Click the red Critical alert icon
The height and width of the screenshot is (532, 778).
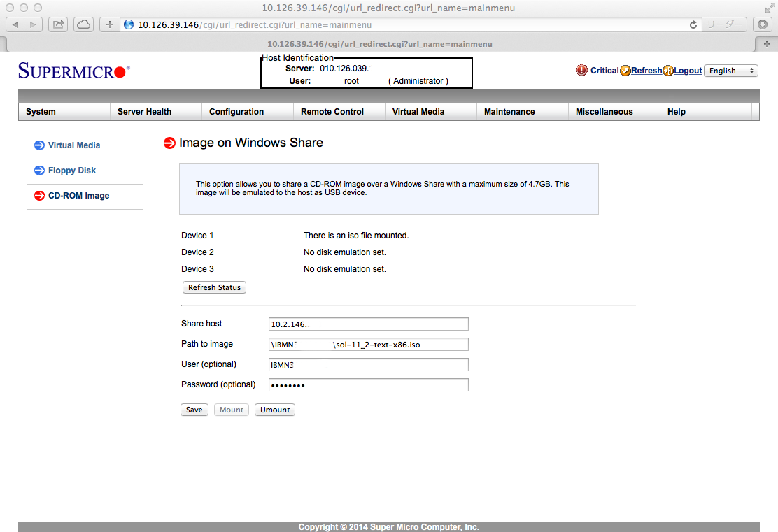click(x=581, y=70)
